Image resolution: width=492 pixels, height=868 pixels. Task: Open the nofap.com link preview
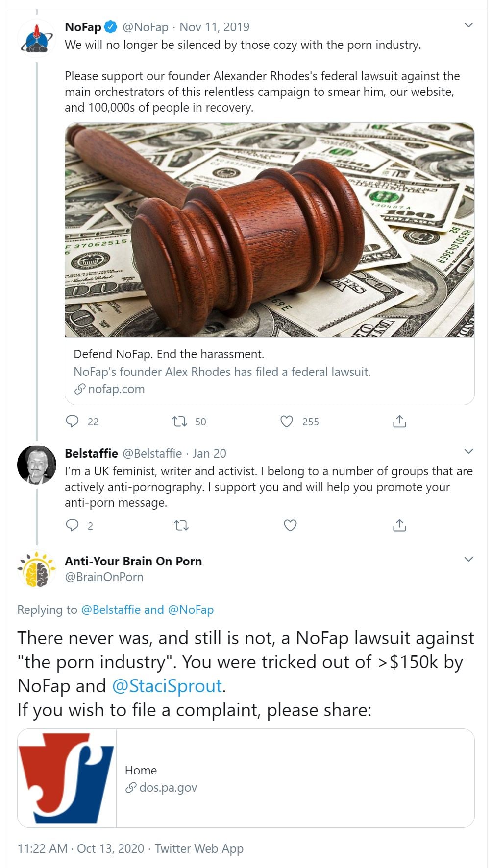point(270,371)
